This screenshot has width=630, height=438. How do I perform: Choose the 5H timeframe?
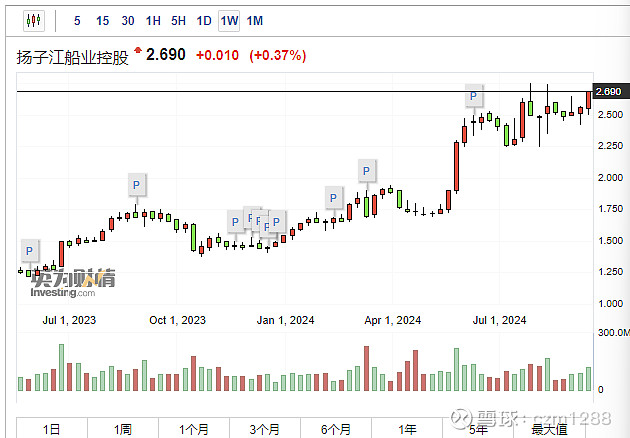(178, 20)
